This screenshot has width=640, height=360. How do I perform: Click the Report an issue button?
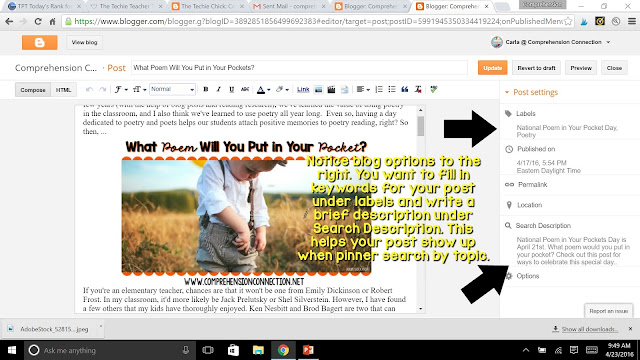tap(609, 311)
